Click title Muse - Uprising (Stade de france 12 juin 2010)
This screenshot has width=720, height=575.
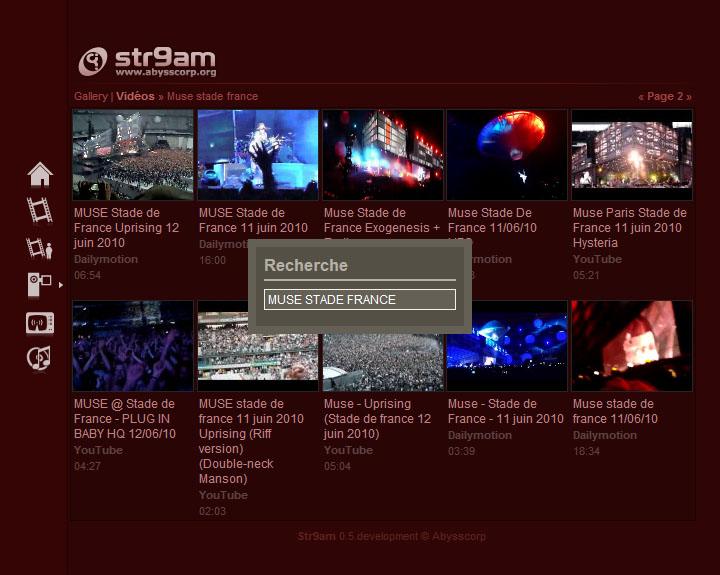(377, 419)
